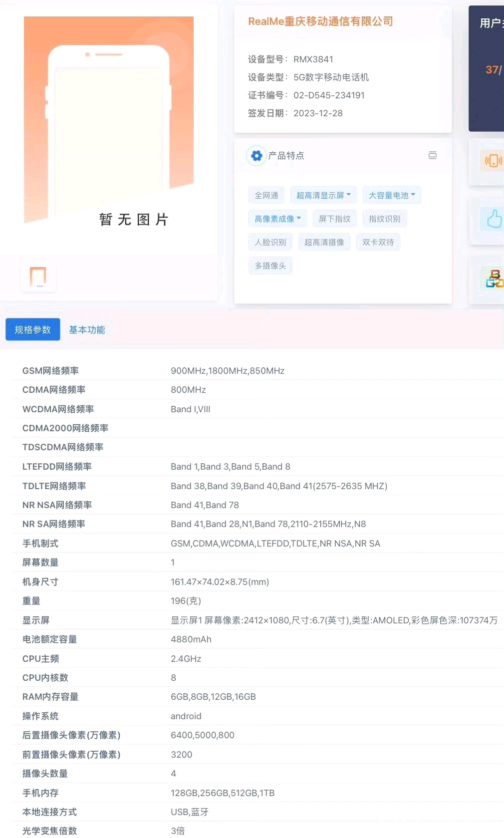Expand the 超高清显示屏 feature dropdown
Screen dimensions: 504x838
[323, 195]
